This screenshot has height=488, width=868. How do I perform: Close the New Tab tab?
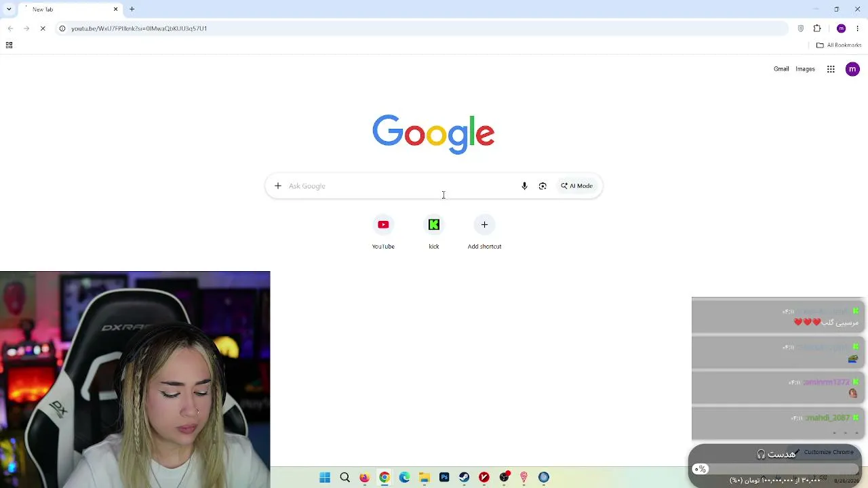115,9
